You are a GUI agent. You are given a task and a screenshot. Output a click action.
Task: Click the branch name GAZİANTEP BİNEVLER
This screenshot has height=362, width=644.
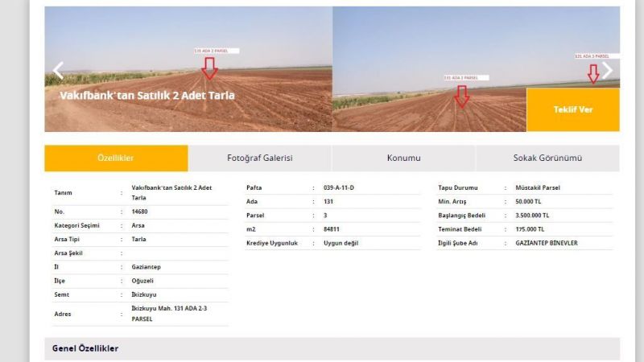pyautogui.click(x=547, y=243)
